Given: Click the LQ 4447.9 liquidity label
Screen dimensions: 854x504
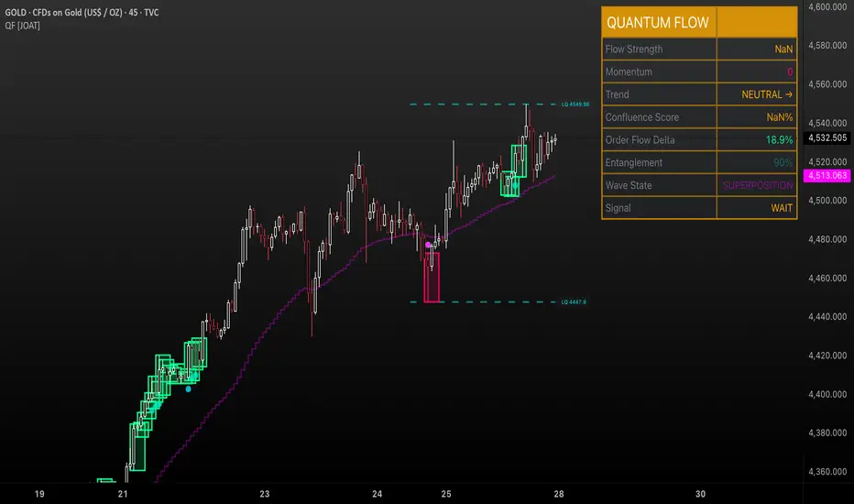Looking at the screenshot, I should 574,301.
